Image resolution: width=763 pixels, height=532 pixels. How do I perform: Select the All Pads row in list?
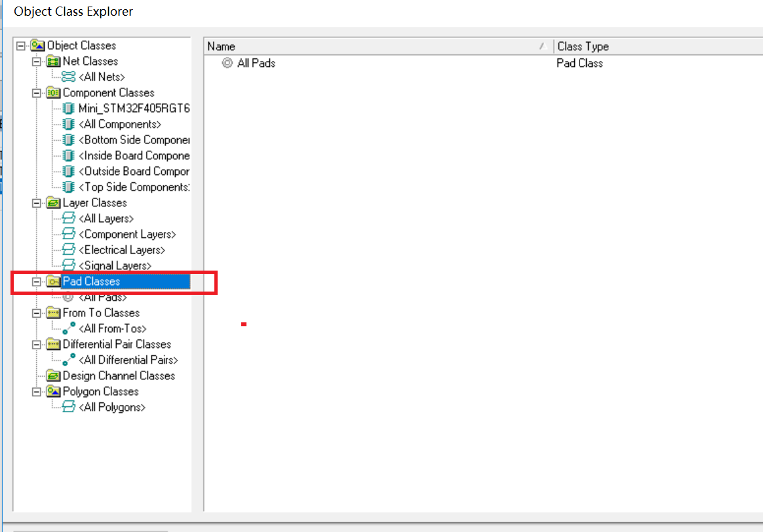pos(256,64)
